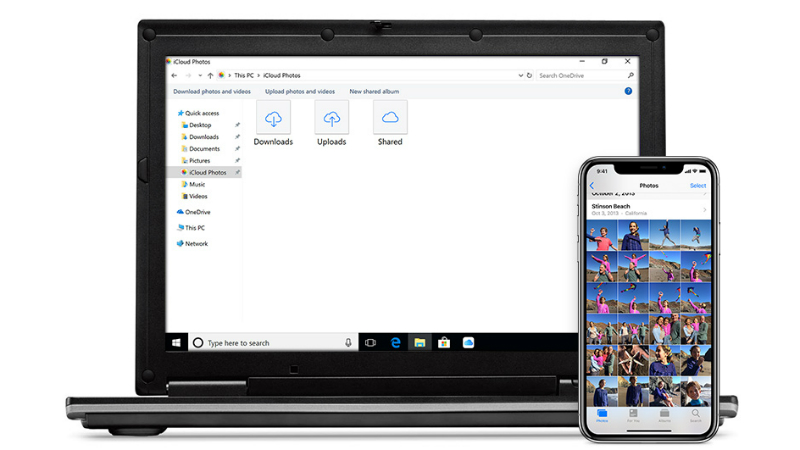Tap the back chevron on the iPhone
The image size is (800, 450).
592,186
